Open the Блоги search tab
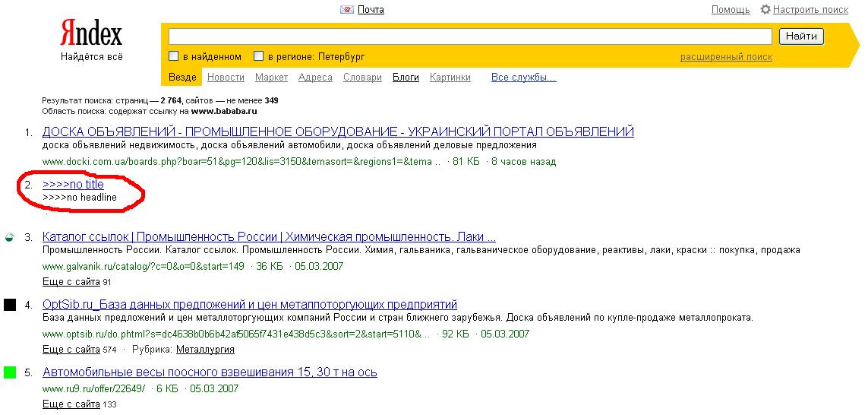Screen dimensions: 868x415 pos(406,78)
